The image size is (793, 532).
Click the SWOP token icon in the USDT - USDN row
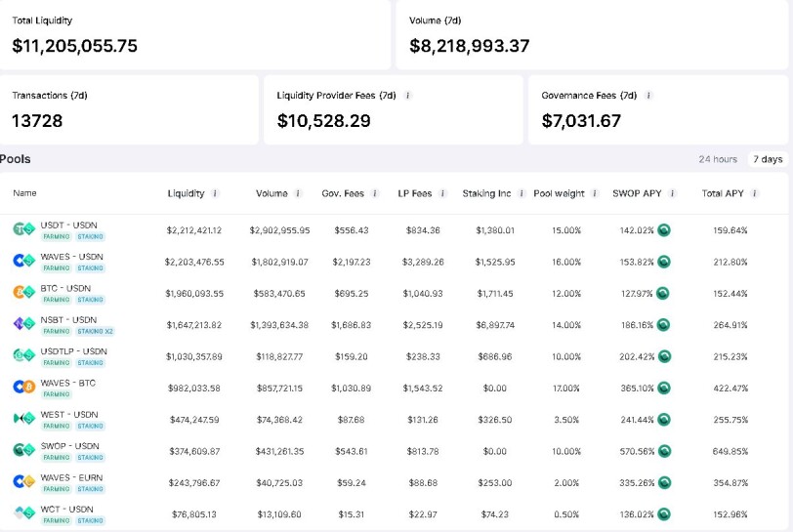click(664, 230)
